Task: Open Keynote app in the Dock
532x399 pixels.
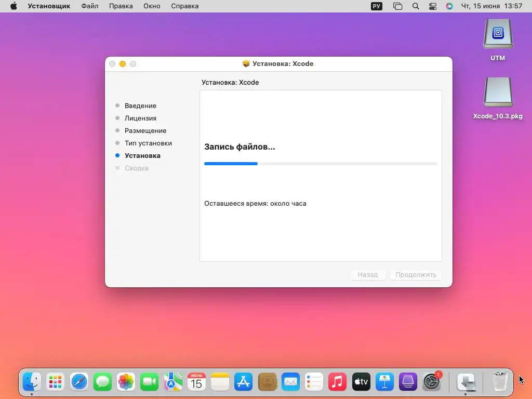Action: 384,382
